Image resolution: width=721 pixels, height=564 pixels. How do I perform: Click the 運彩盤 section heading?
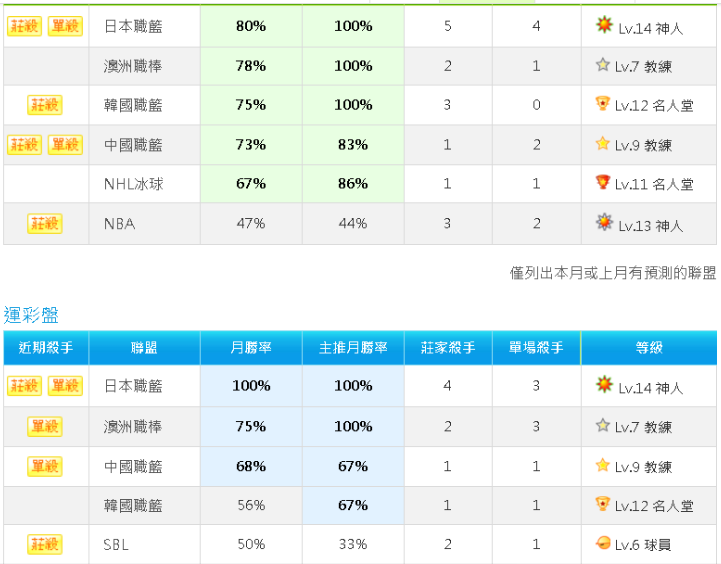click(31, 315)
